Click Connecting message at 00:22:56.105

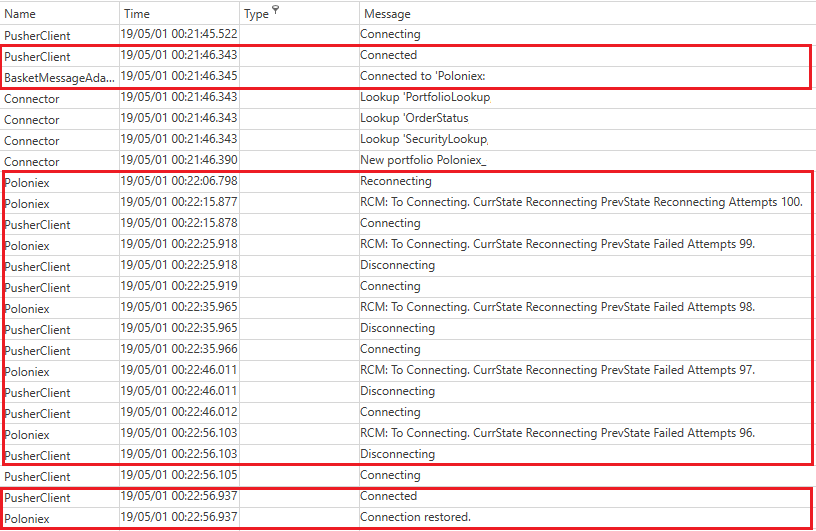[390, 475]
